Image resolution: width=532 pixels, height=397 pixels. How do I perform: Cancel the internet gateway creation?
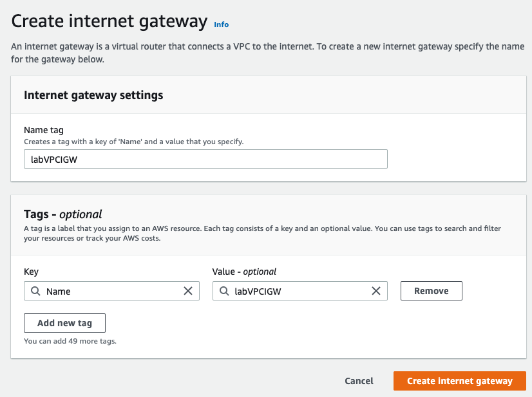coord(359,381)
